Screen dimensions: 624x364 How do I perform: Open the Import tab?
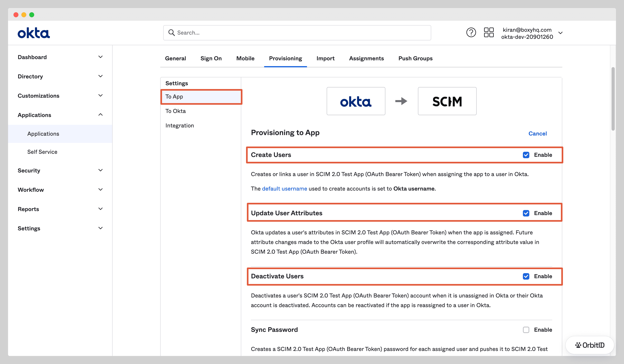(325, 58)
